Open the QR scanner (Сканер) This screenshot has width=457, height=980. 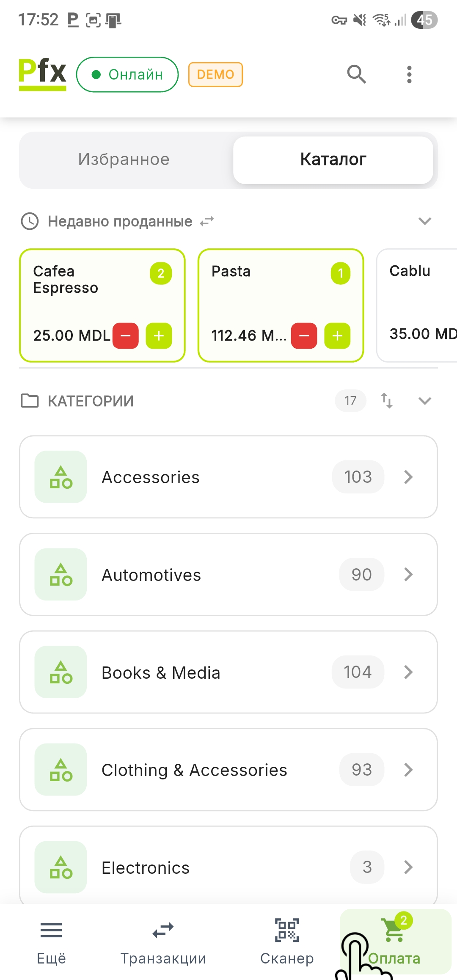click(287, 941)
